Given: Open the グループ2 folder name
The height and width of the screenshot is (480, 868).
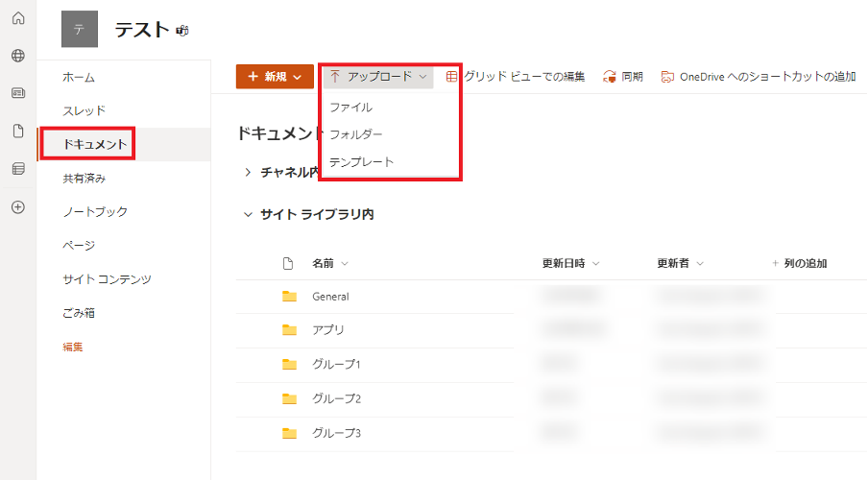Looking at the screenshot, I should [336, 398].
